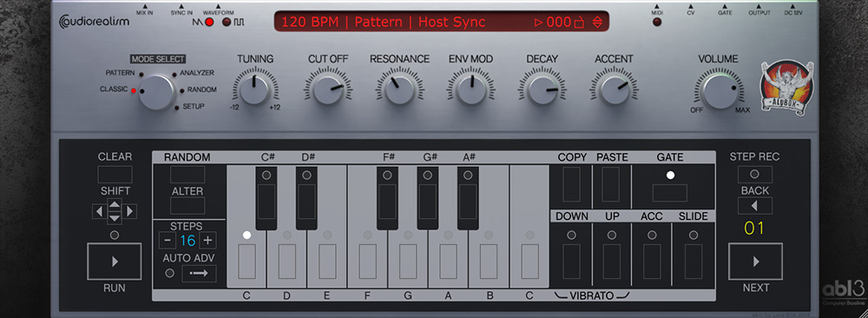Click the COPY button
The image size is (868, 318).
(x=571, y=184)
